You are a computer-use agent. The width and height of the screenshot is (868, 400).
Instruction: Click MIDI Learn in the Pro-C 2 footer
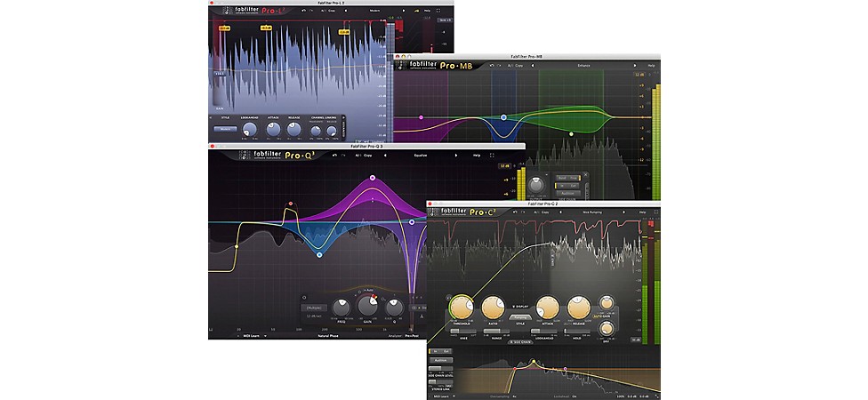(441, 396)
